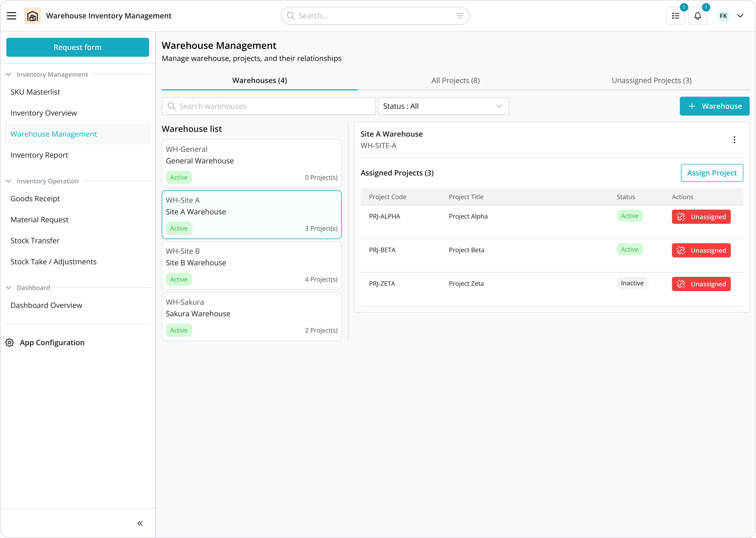This screenshot has width=756, height=538.
Task: Click the Assign Project button
Action: (x=712, y=173)
